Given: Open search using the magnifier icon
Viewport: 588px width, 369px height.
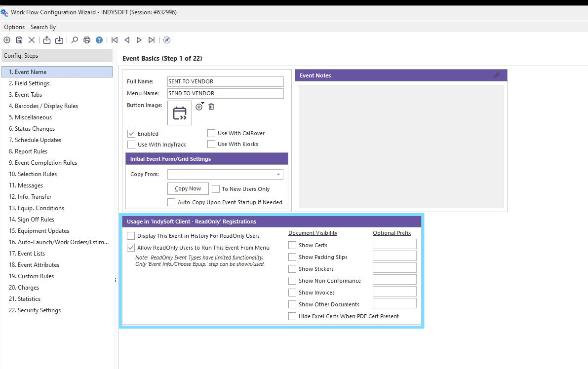Looking at the screenshot, I should [x=74, y=40].
